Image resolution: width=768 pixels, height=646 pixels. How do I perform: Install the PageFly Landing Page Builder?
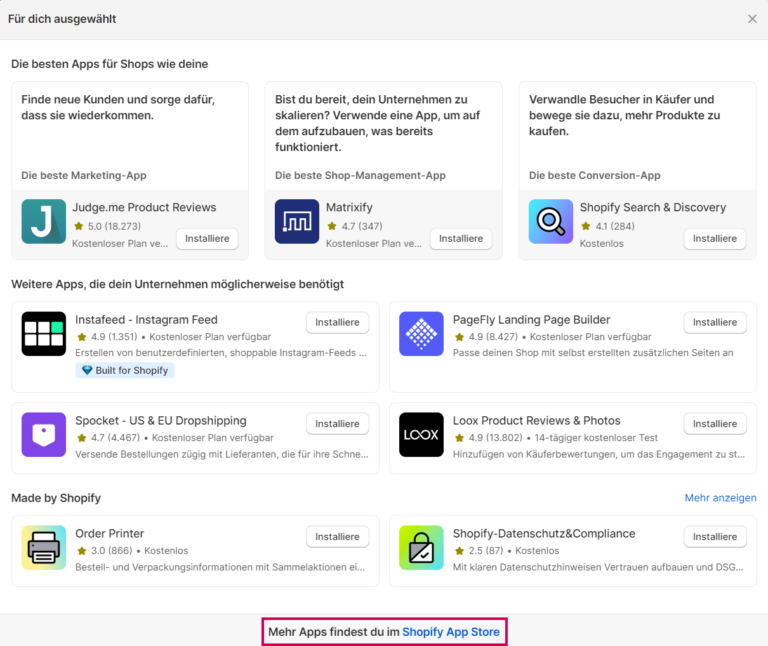(715, 323)
